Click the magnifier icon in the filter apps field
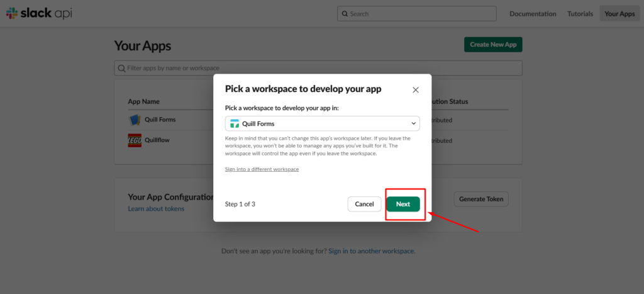Image resolution: width=644 pixels, height=294 pixels. (x=121, y=68)
